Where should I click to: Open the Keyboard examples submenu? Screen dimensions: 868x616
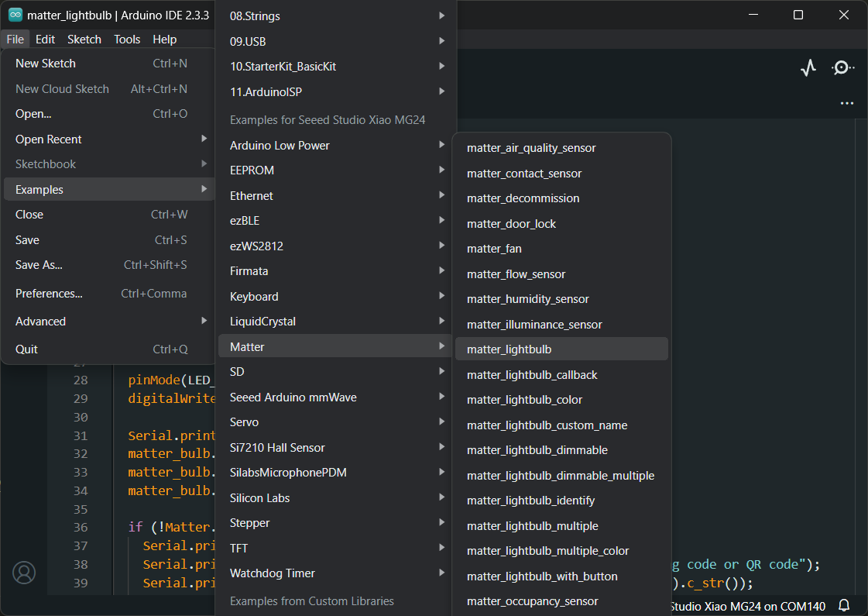(336, 296)
